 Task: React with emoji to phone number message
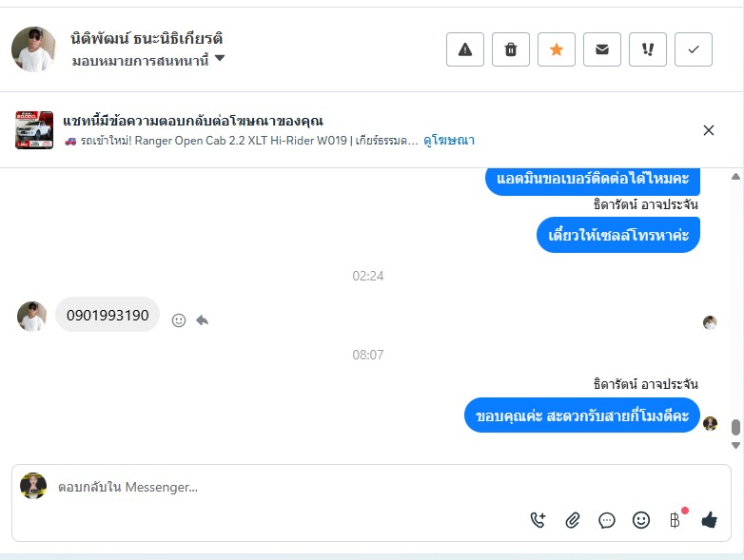(179, 320)
